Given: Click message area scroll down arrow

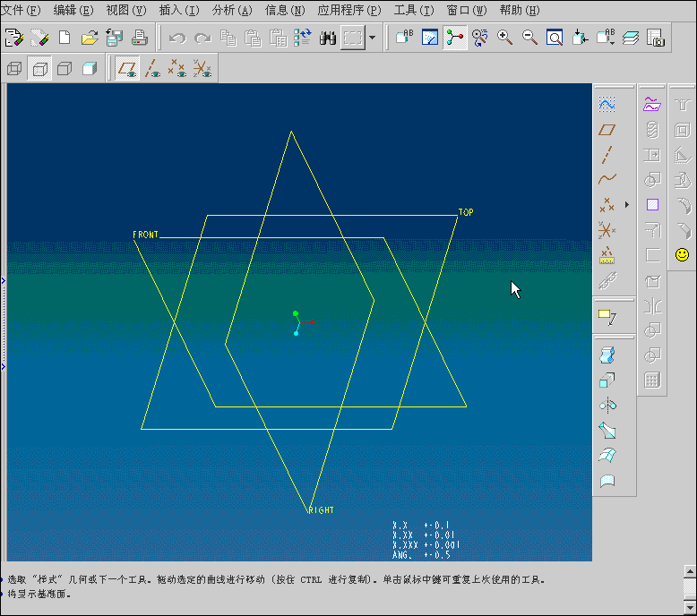Looking at the screenshot, I should (x=690, y=607).
